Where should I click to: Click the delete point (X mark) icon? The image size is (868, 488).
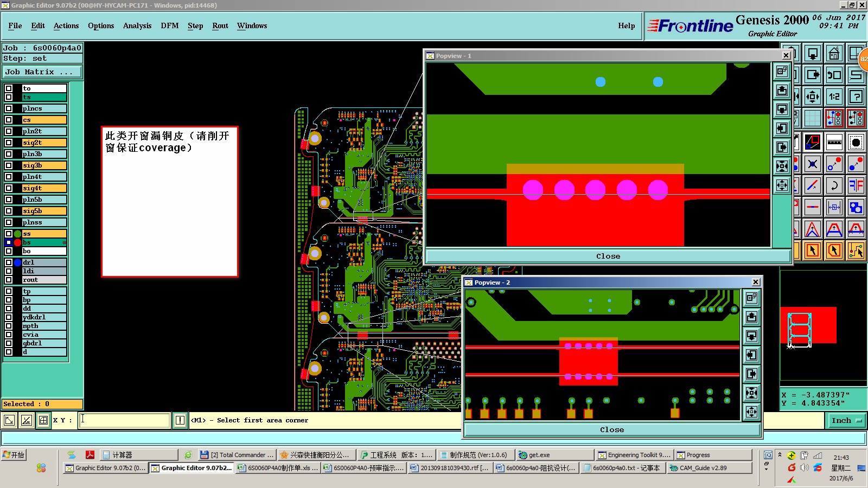(812, 164)
